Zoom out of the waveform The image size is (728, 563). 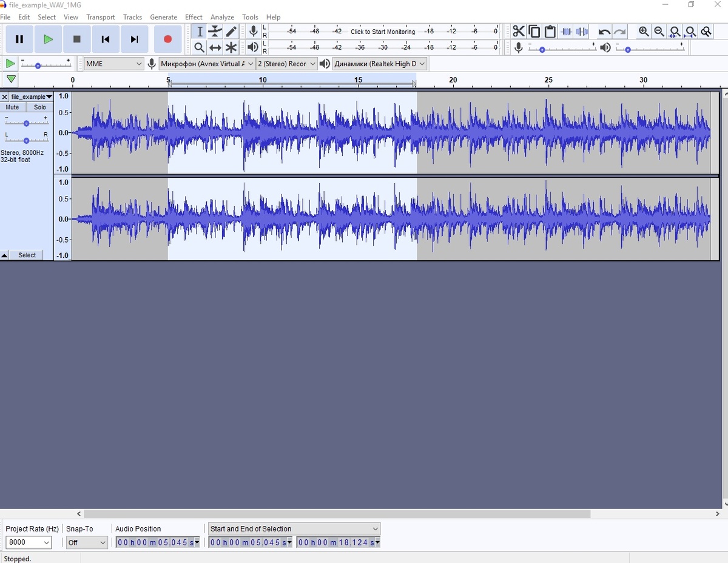click(x=659, y=32)
